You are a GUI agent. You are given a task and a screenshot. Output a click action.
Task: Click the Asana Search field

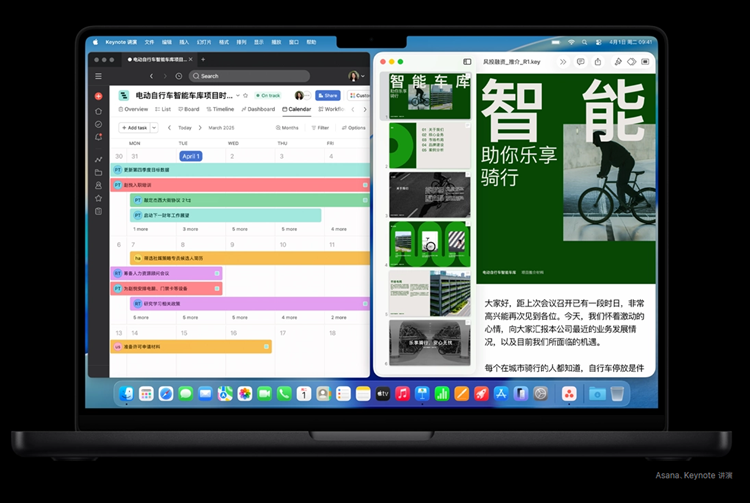(x=249, y=76)
